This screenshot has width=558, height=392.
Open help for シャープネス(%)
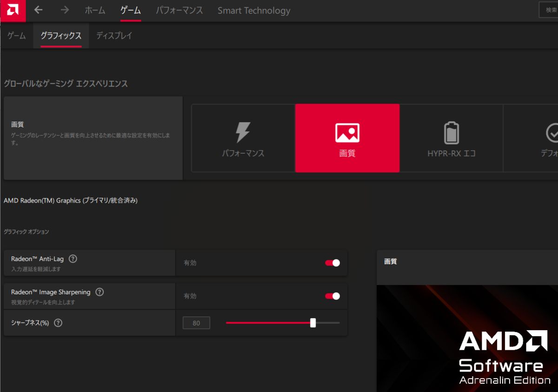[58, 323]
